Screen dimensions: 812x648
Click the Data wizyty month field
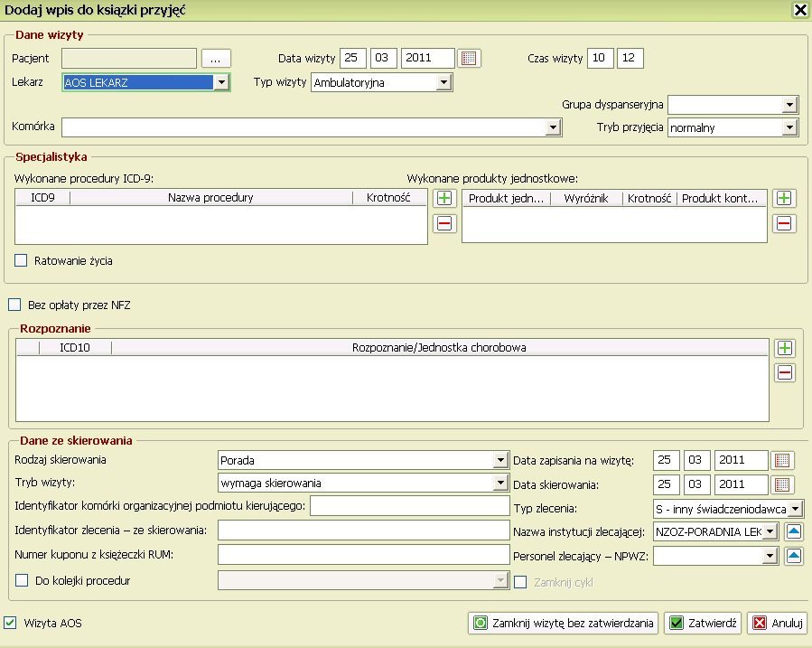coord(384,58)
